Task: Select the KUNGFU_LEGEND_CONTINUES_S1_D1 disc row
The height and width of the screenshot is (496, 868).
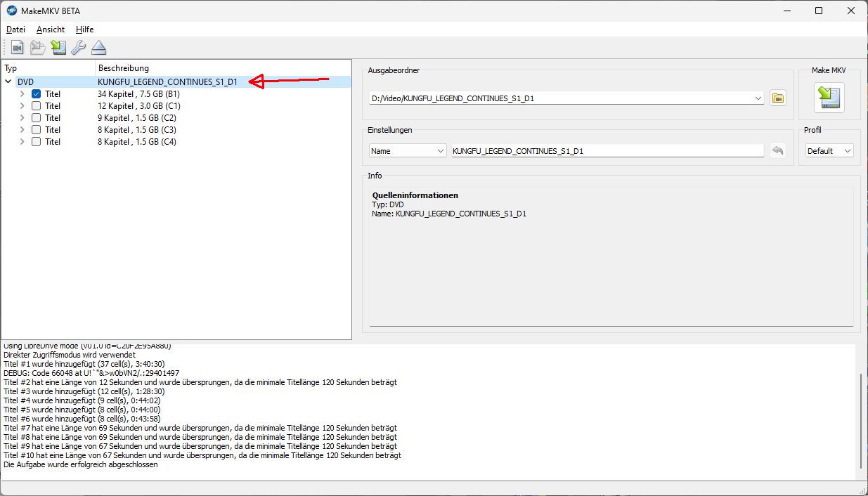Action: coord(167,82)
